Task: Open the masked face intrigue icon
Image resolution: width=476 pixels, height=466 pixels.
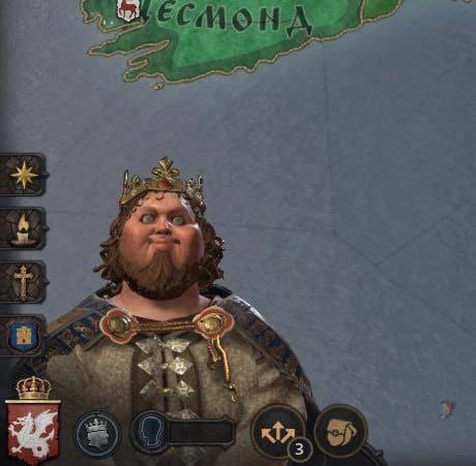Action: coord(341,431)
